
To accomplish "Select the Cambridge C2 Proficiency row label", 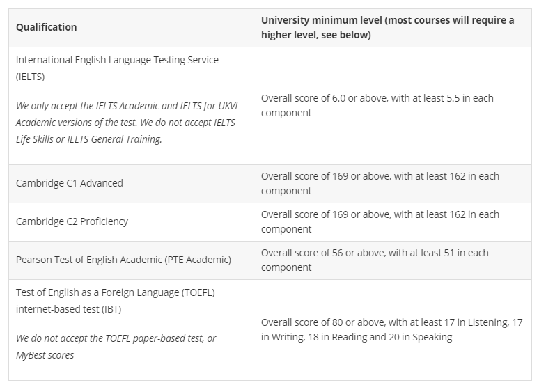I will (x=72, y=221).
